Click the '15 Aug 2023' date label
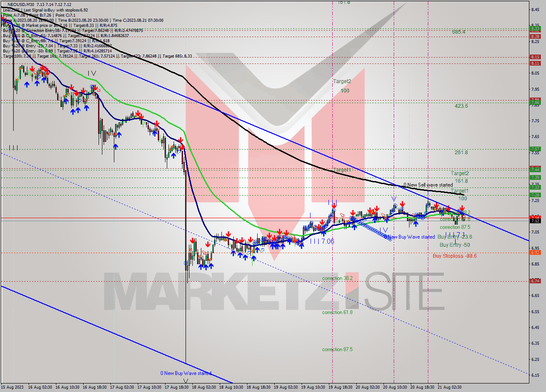This screenshot has height=392, width=546. (x=13, y=387)
